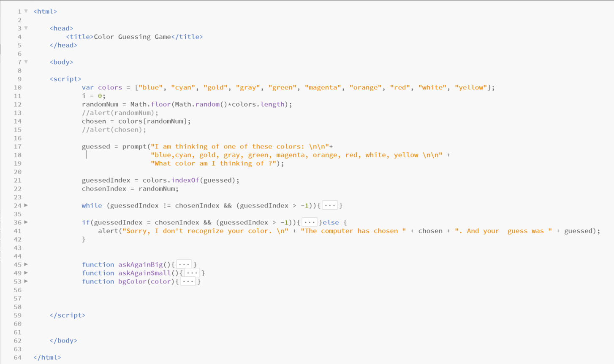Unfold askAgainSmall function using gutter arrow
Viewport: 614px width, 364px height.
coord(26,273)
